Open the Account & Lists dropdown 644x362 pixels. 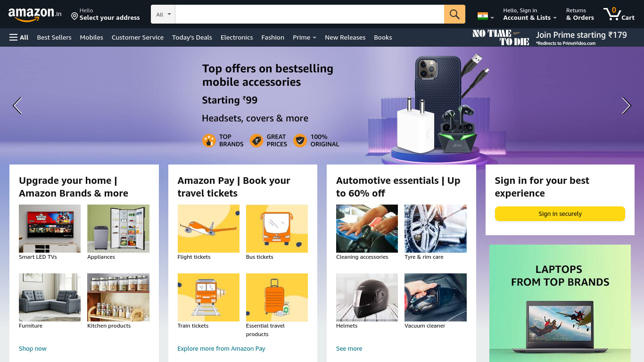(530, 14)
